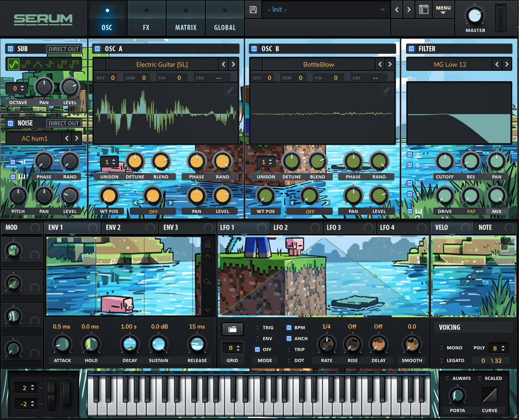This screenshot has height=420, width=519.
Task: Edit OSC A wavetable with pencil icon
Action: click(x=230, y=90)
